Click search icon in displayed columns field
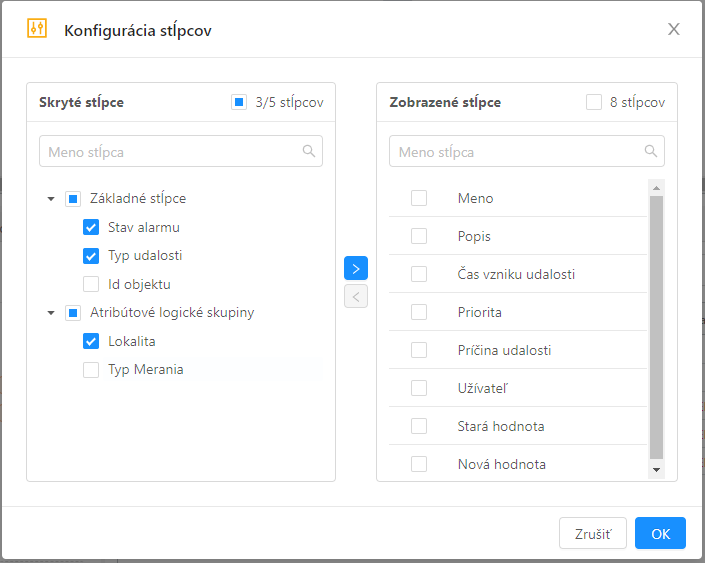This screenshot has width=705, height=563. [651, 151]
